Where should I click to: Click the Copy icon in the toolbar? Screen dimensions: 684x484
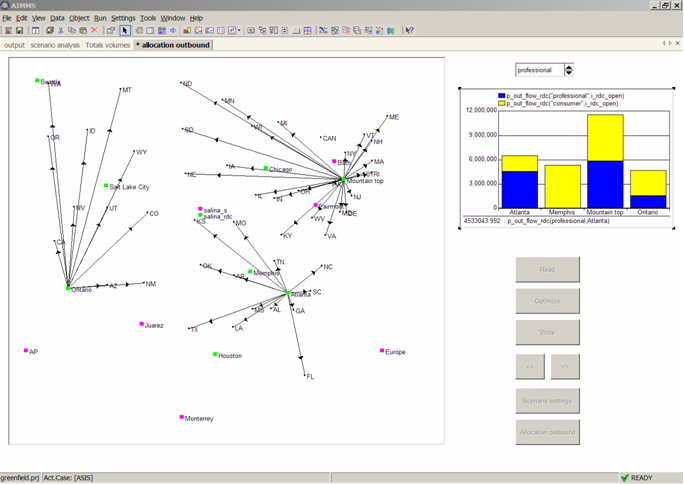click(x=72, y=30)
